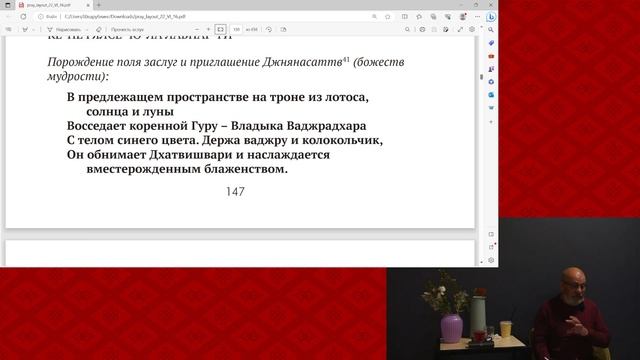Select the pray_layout PDF browser tab

click(x=53, y=5)
